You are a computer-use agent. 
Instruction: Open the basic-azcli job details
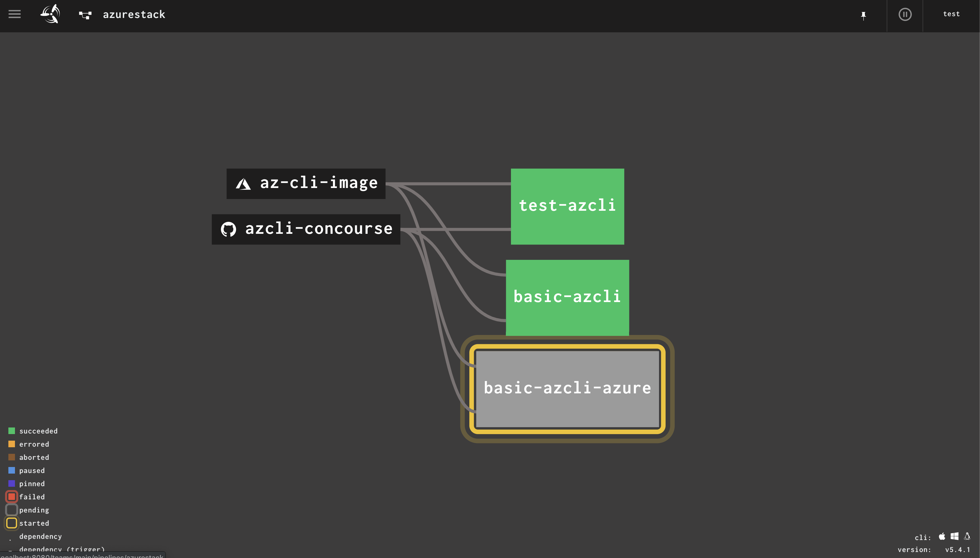567,297
